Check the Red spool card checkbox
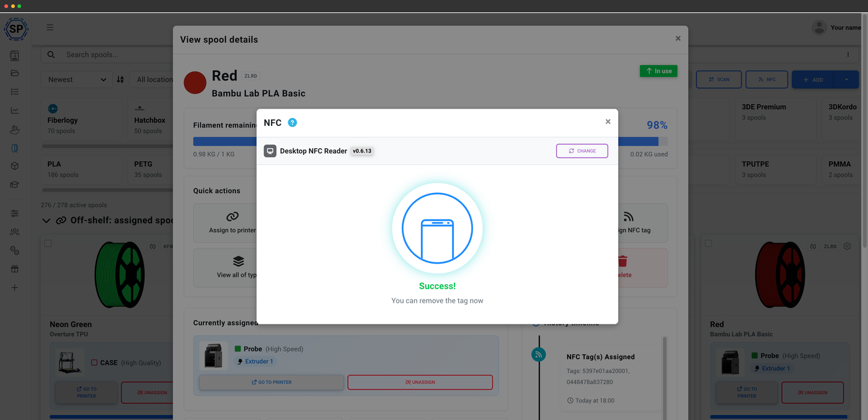868x420 pixels. point(708,243)
